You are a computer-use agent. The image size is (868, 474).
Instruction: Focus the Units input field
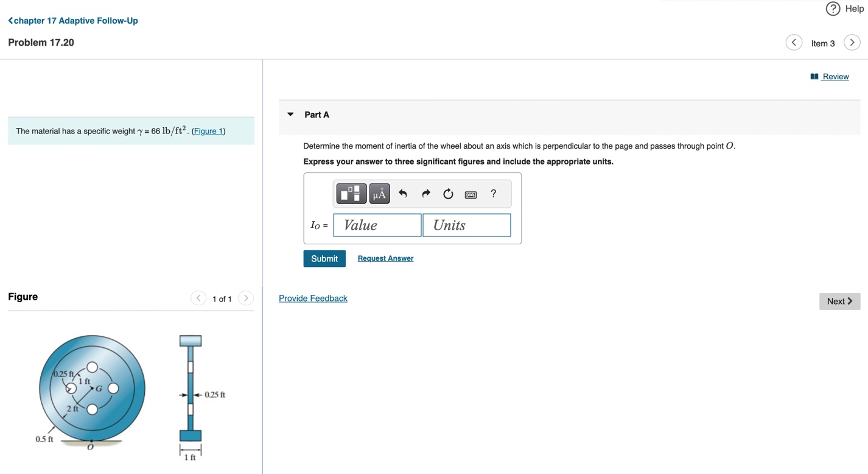click(x=467, y=225)
